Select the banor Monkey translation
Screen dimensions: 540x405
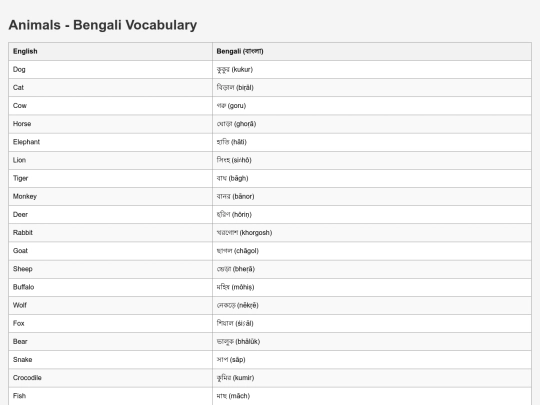[x=372, y=196]
